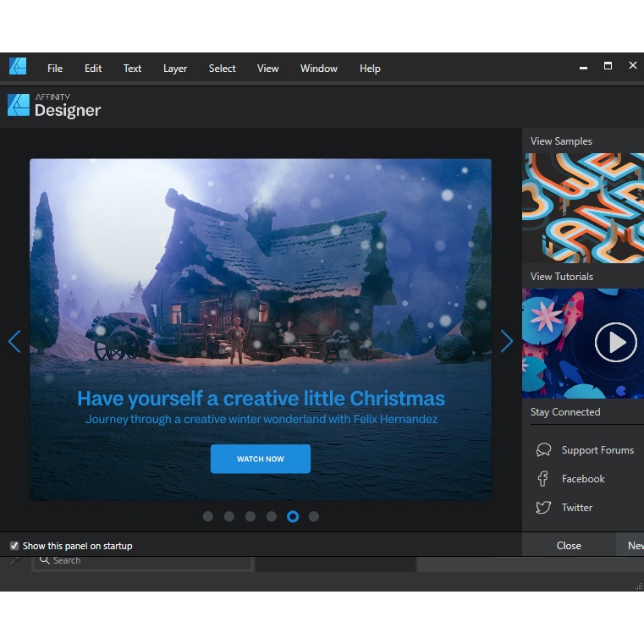Click the search magnifier icon

coord(45,559)
